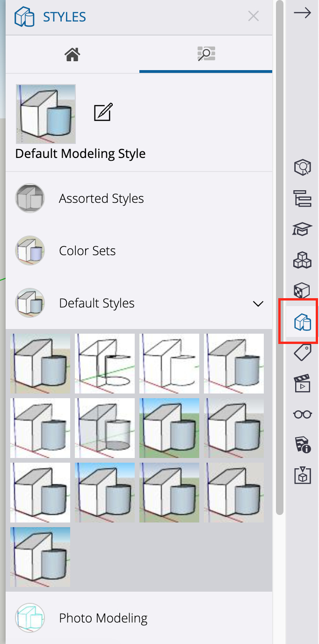Open the Components panel icon
319x644 pixels.
(302, 260)
